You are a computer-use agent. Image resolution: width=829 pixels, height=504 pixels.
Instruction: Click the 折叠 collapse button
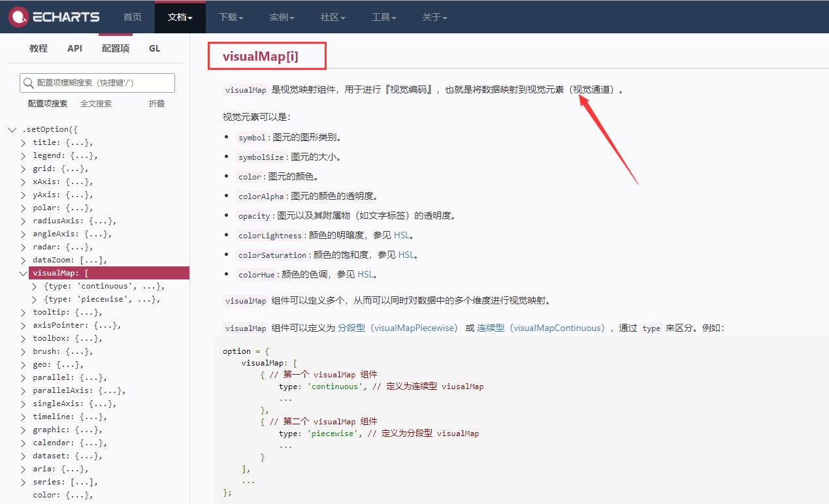[x=157, y=103]
